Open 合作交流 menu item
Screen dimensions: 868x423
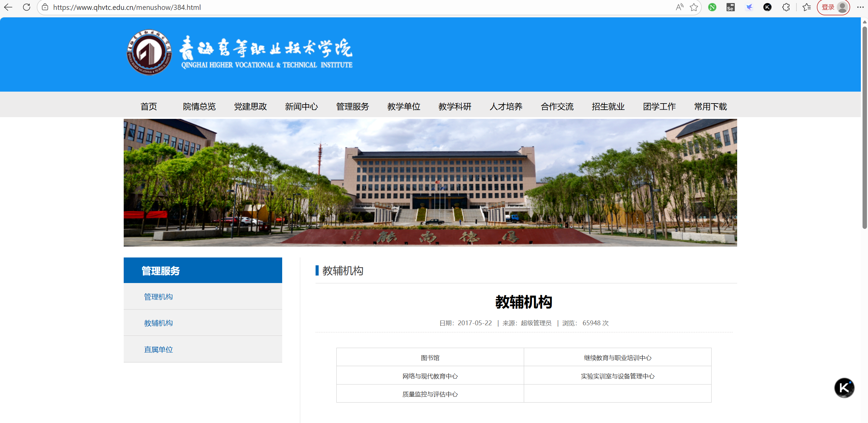point(557,107)
